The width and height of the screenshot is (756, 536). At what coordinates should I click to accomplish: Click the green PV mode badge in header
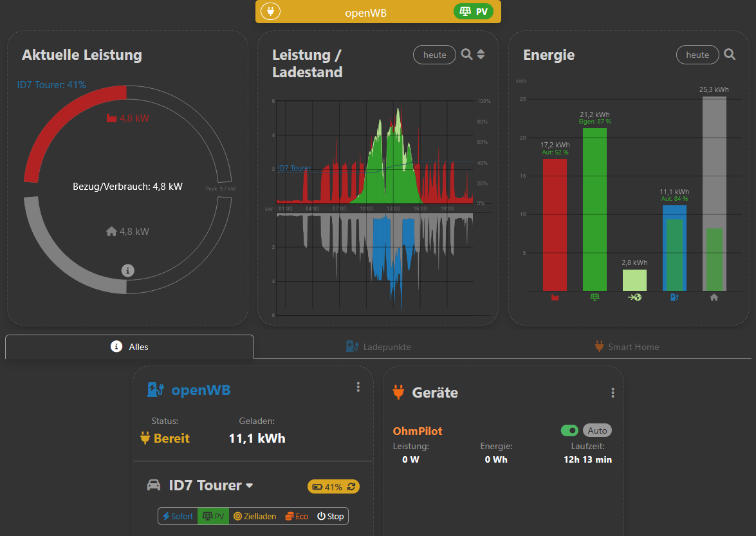click(x=474, y=12)
